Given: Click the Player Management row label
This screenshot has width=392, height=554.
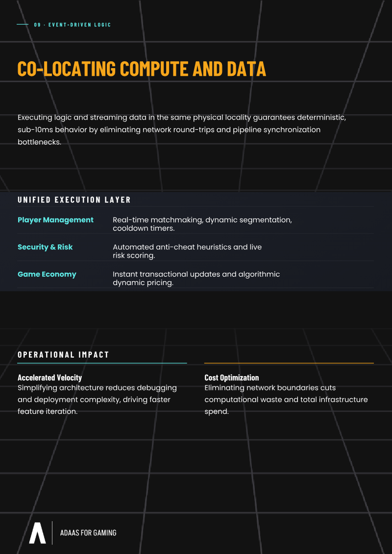Looking at the screenshot, I should (x=55, y=220).
